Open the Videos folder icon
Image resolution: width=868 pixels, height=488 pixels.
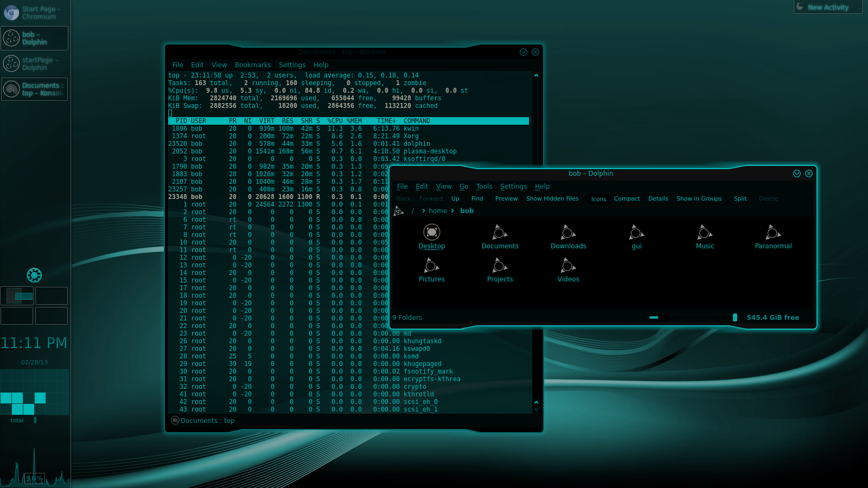pyautogui.click(x=568, y=266)
